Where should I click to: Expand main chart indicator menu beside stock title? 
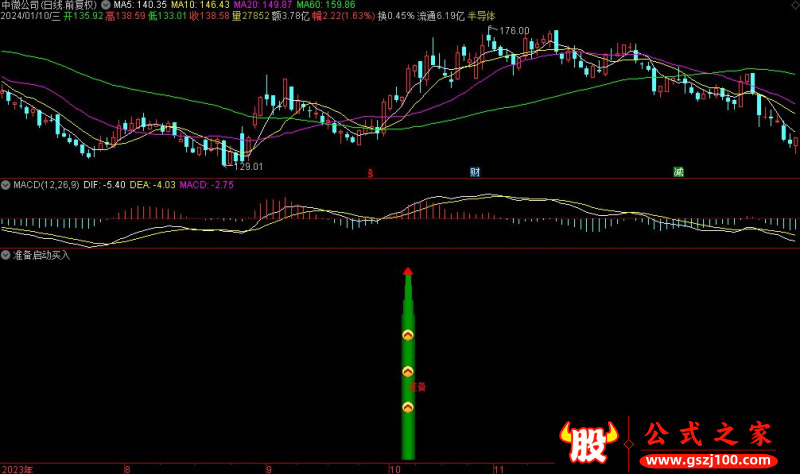106,5
